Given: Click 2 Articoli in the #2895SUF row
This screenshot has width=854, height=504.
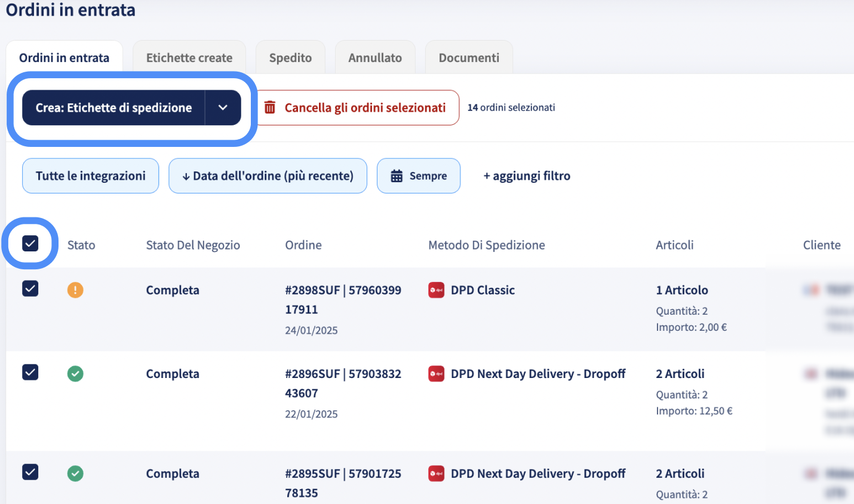Looking at the screenshot, I should [x=680, y=474].
